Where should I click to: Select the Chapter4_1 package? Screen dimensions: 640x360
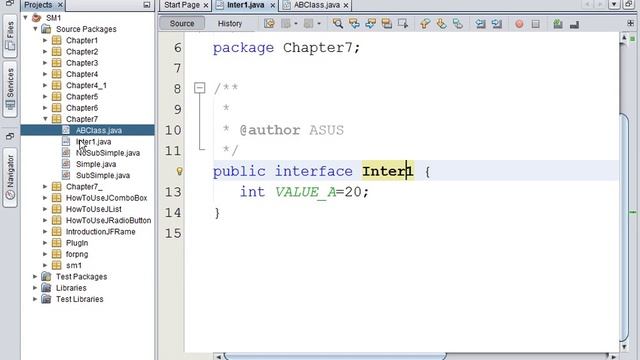pos(86,85)
